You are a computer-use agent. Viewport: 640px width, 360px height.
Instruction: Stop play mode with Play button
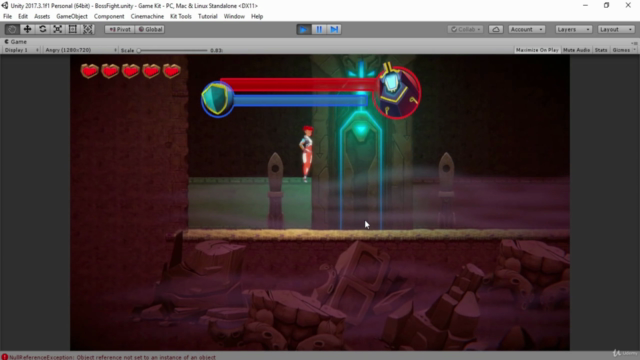304,29
